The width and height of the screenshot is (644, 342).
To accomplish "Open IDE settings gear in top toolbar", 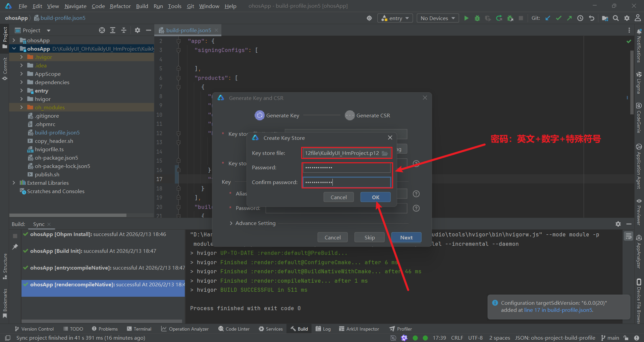I will point(627,18).
